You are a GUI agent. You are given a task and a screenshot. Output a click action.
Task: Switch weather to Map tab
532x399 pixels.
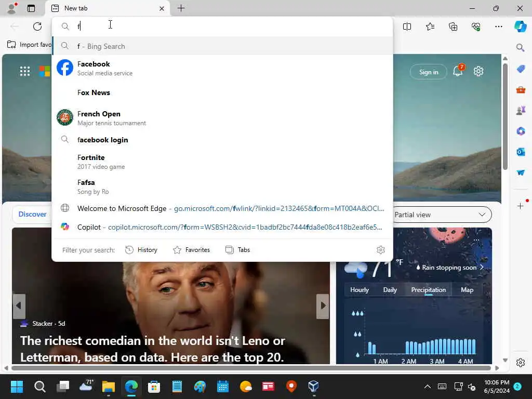467,290
